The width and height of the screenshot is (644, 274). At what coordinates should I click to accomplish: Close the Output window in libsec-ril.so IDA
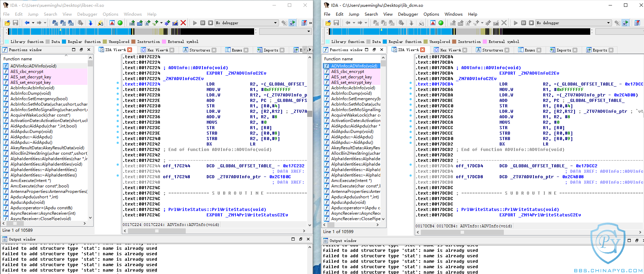click(308, 239)
